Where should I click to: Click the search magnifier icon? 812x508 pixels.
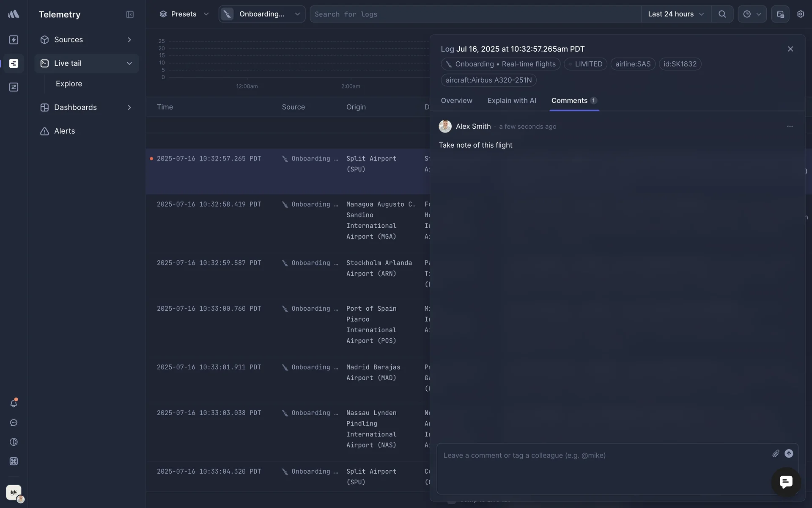722,14
